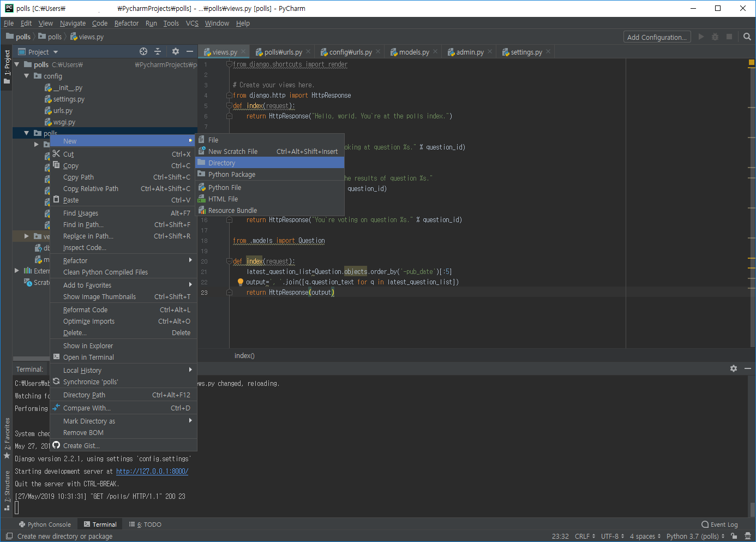Click the Cut scissors icon in context menu
Viewport: 756px width, 542px height.
pyautogui.click(x=56, y=153)
